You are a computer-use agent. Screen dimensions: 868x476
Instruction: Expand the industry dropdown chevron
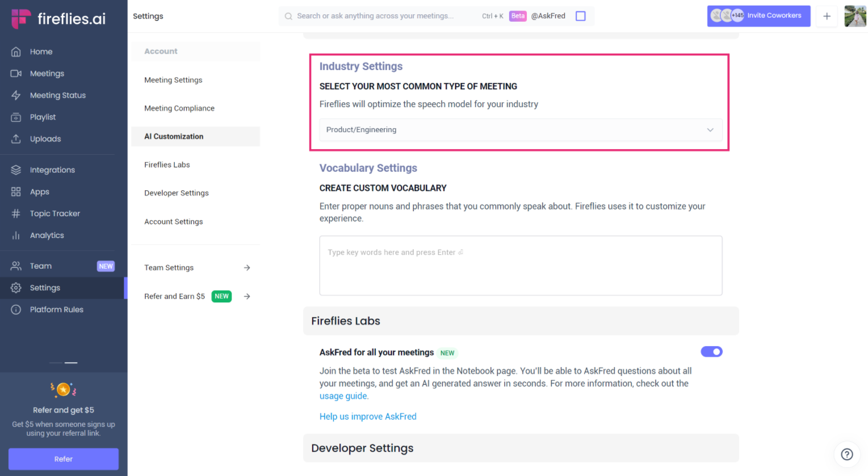pos(710,130)
